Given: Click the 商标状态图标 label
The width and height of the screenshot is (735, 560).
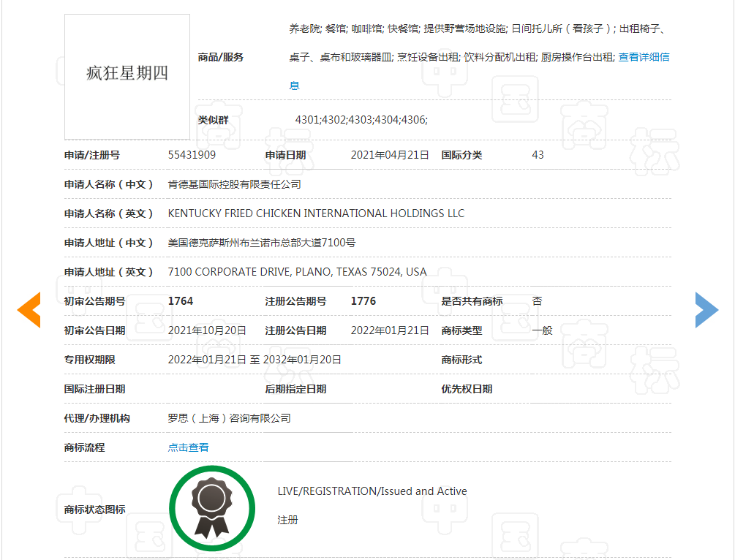Looking at the screenshot, I should click(94, 510).
